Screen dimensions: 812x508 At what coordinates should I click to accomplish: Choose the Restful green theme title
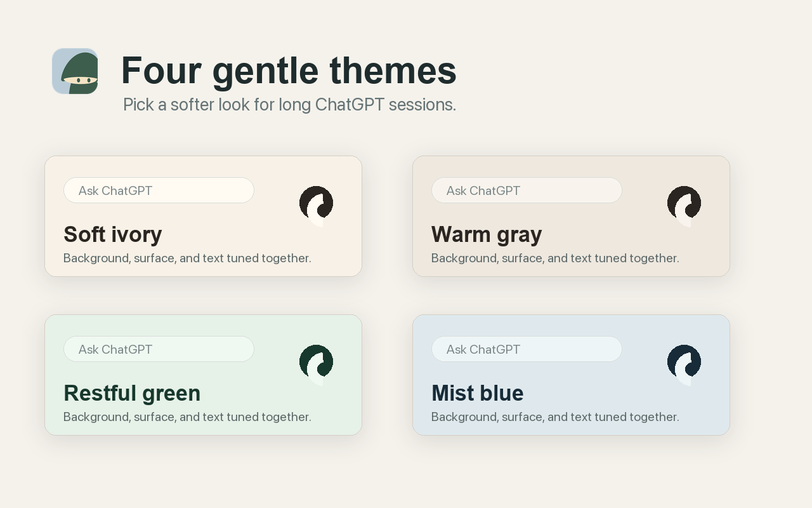point(132,393)
